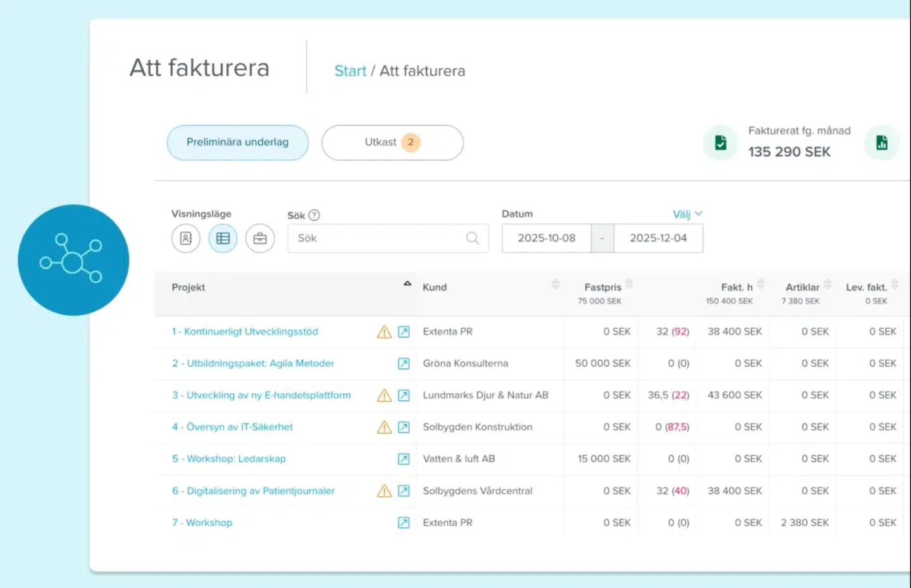Open project 4 - Översyn av IT-Säkerhet
This screenshot has height=588, width=911.
(232, 427)
